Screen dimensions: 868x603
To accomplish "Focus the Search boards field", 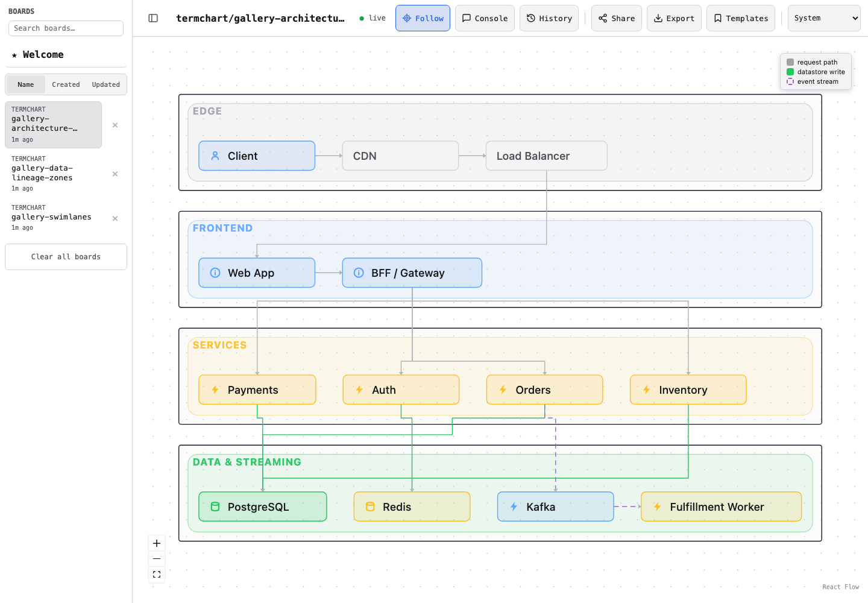I will point(66,28).
